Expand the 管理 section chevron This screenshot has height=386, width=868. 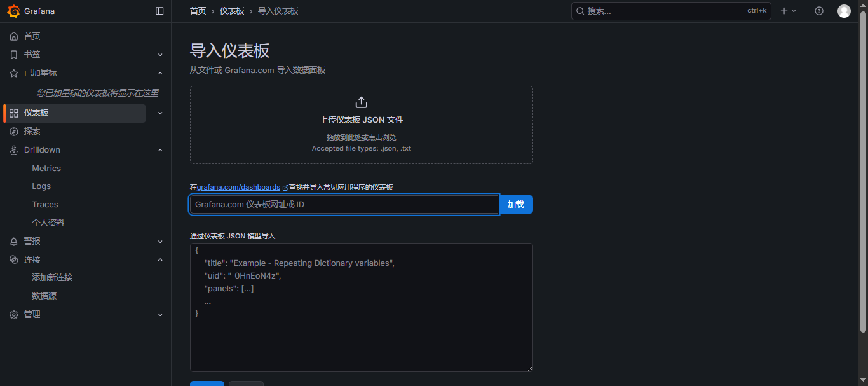(160, 315)
